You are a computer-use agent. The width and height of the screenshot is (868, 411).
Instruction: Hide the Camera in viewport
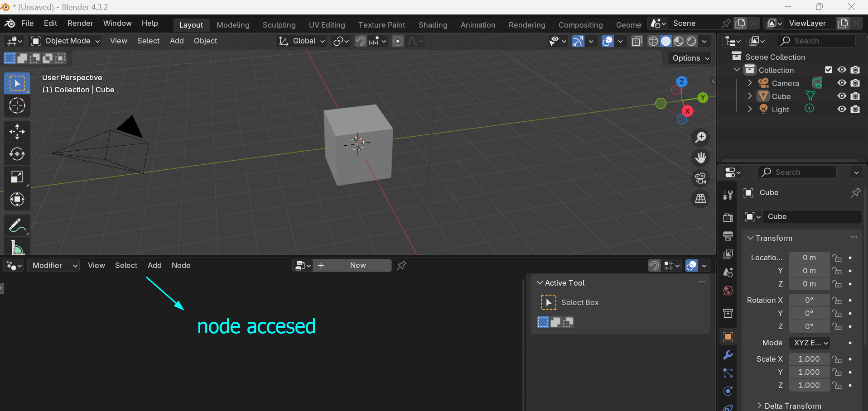click(x=842, y=83)
